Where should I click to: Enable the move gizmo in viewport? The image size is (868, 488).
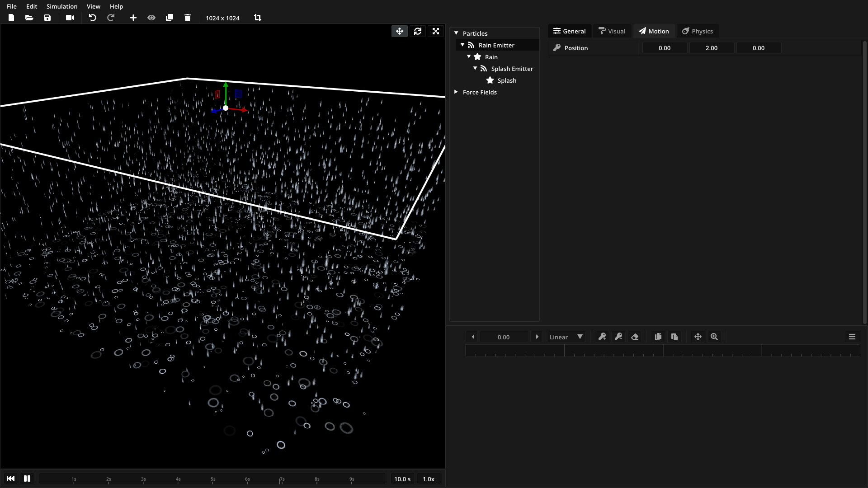[400, 31]
